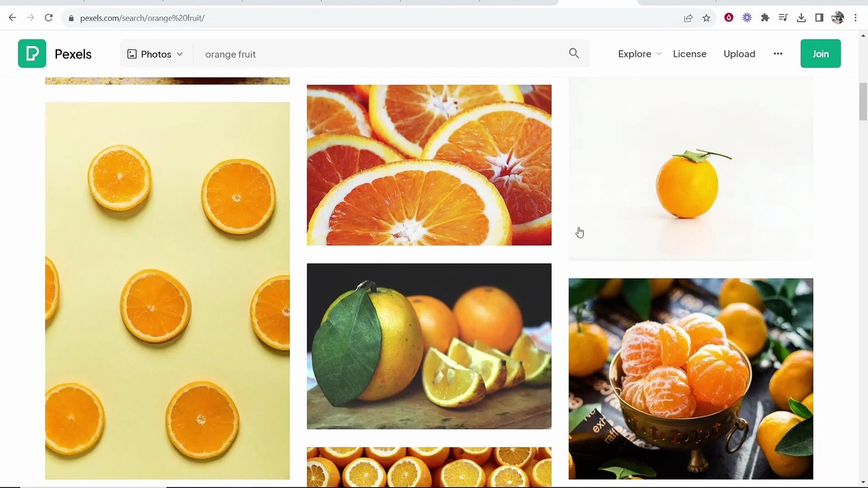Click the share page icon in address bar

[688, 18]
